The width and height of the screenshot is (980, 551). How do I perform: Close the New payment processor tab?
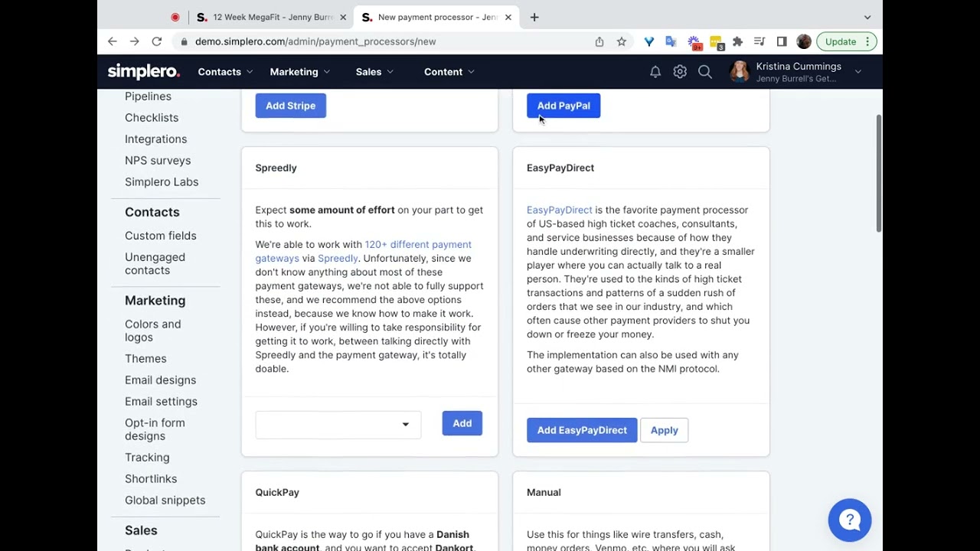(x=508, y=17)
